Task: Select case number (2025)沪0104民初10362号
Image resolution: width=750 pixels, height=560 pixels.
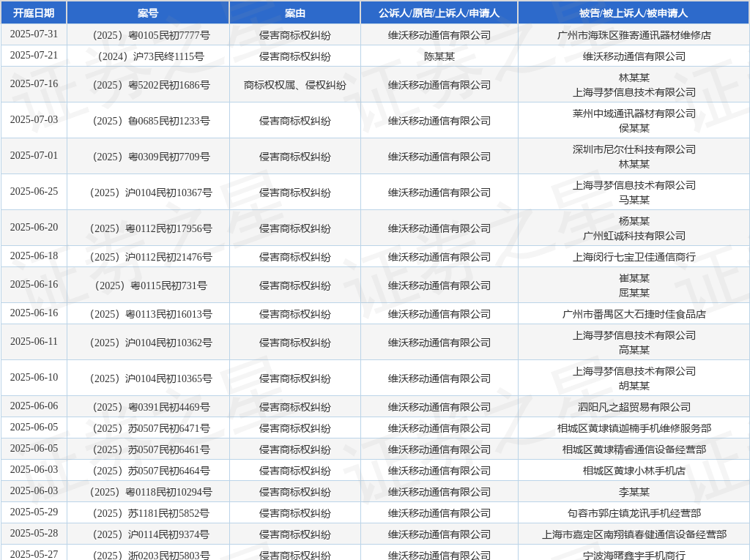Action: point(151,343)
